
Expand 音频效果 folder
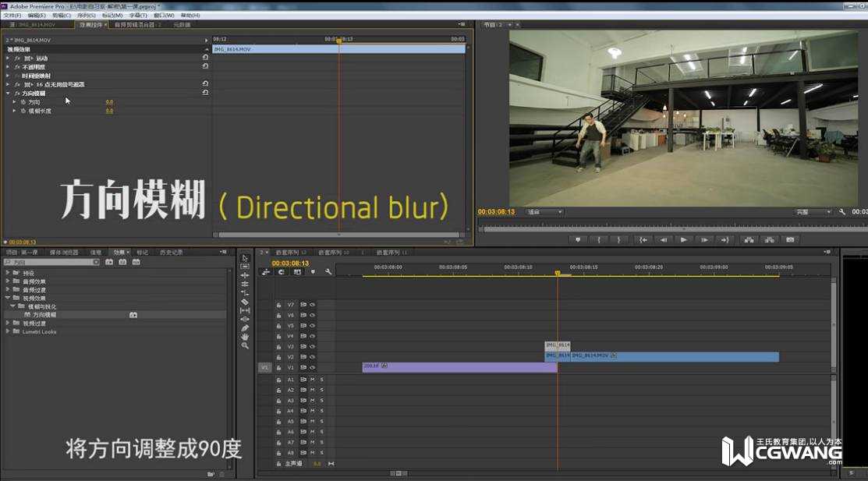tap(8, 281)
